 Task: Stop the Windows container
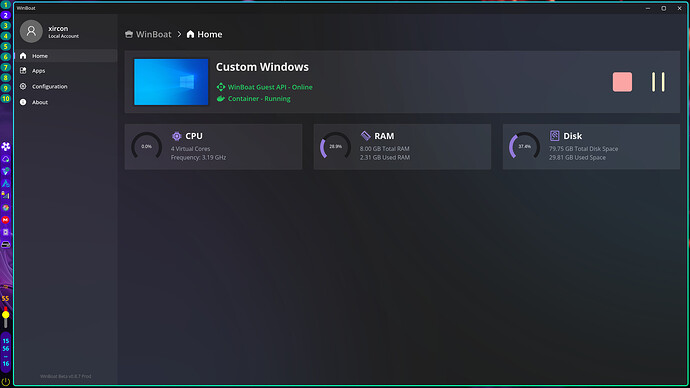[x=622, y=82]
